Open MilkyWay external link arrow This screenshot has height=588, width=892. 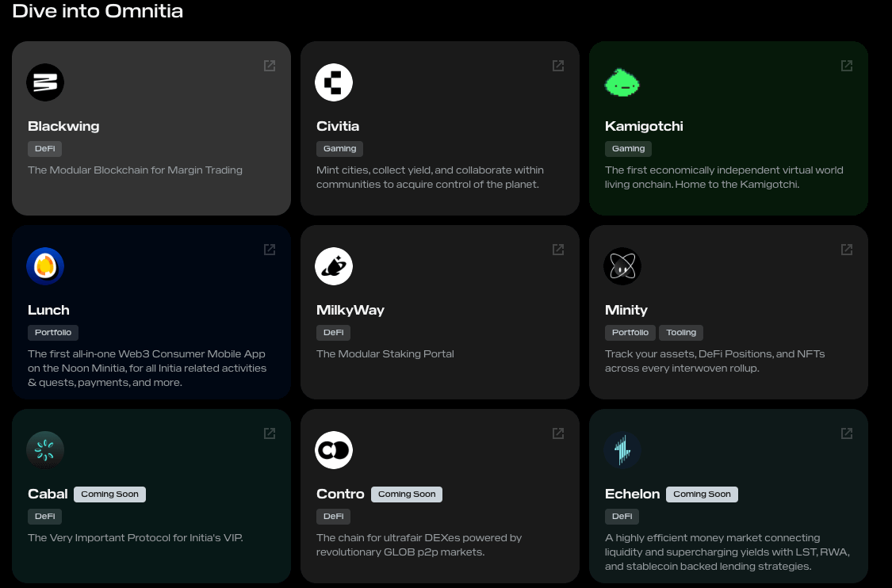point(558,250)
